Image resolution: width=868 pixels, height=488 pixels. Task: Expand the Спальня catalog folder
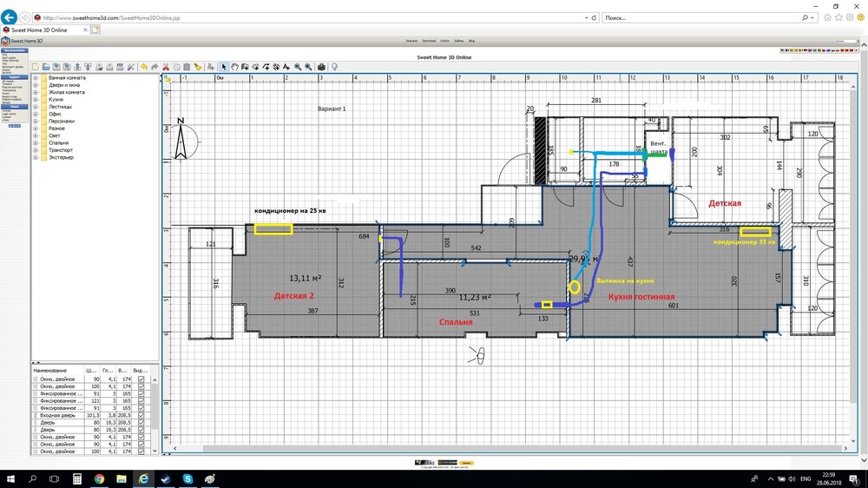(x=36, y=143)
